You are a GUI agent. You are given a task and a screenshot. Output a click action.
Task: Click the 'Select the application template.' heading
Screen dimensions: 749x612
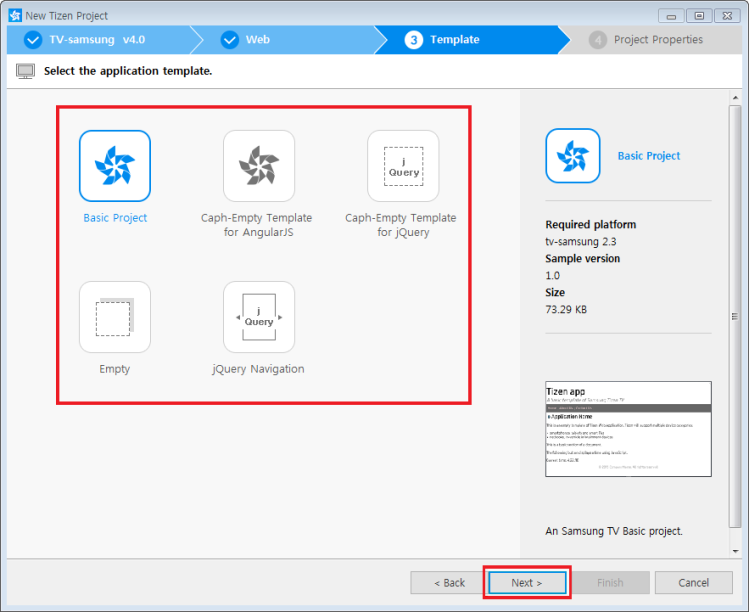[x=128, y=71]
